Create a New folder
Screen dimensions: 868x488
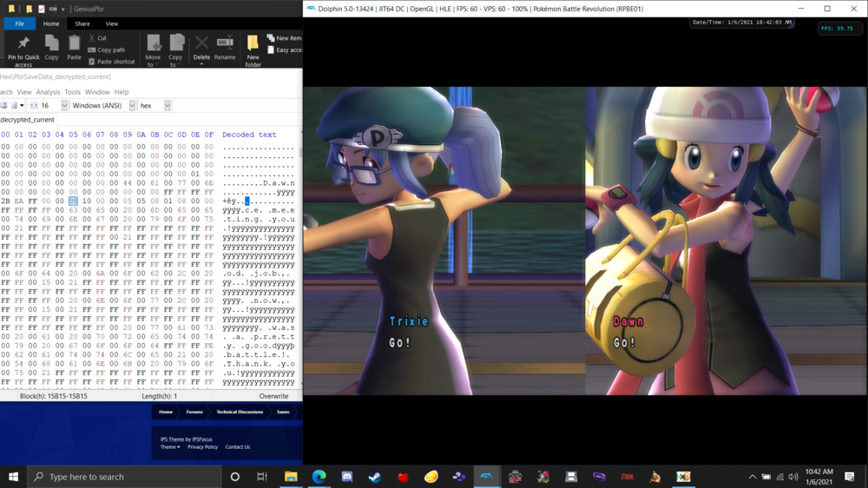(253, 51)
